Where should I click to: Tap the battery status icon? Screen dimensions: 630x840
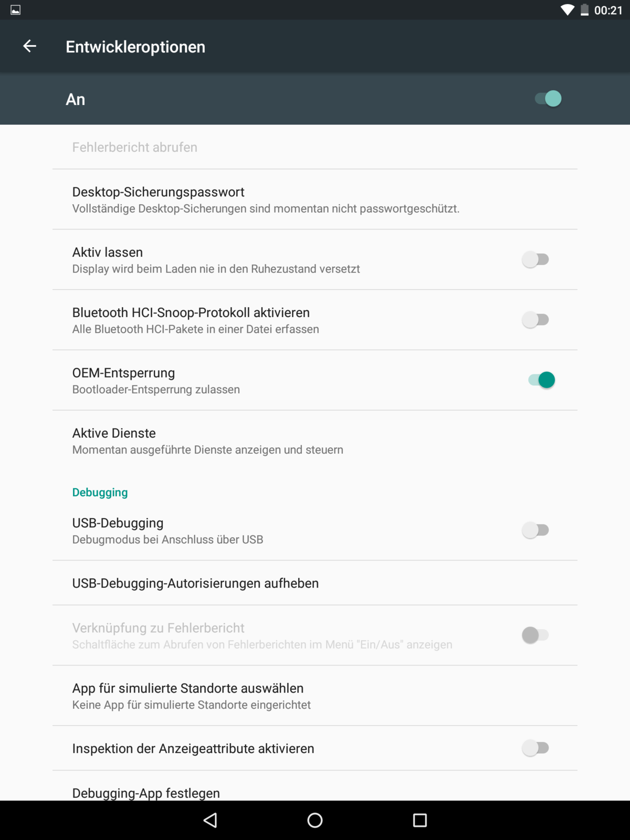point(584,10)
